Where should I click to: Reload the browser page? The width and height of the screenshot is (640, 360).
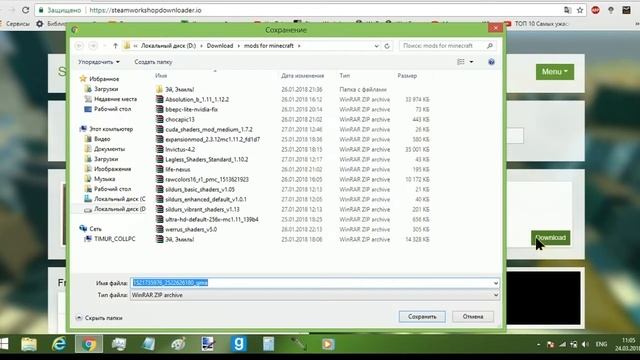[25, 10]
